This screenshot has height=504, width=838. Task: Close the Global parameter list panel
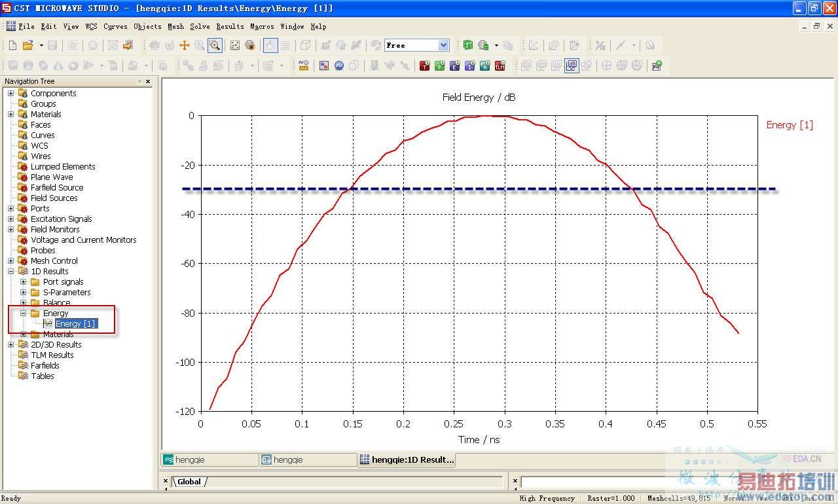166,481
